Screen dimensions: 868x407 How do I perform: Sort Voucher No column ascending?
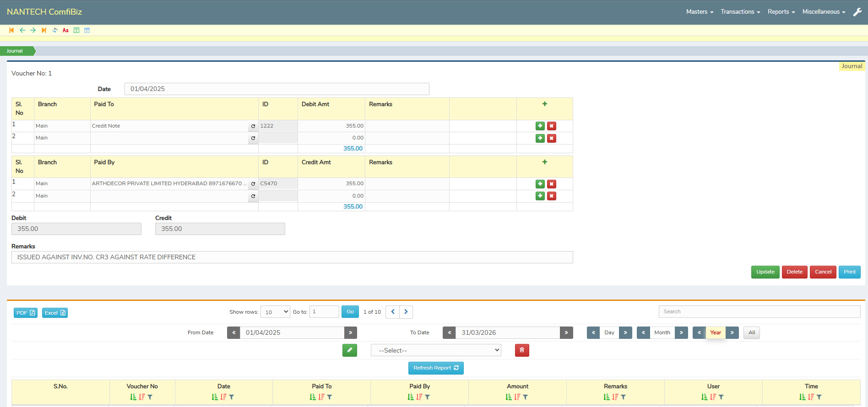tap(133, 397)
